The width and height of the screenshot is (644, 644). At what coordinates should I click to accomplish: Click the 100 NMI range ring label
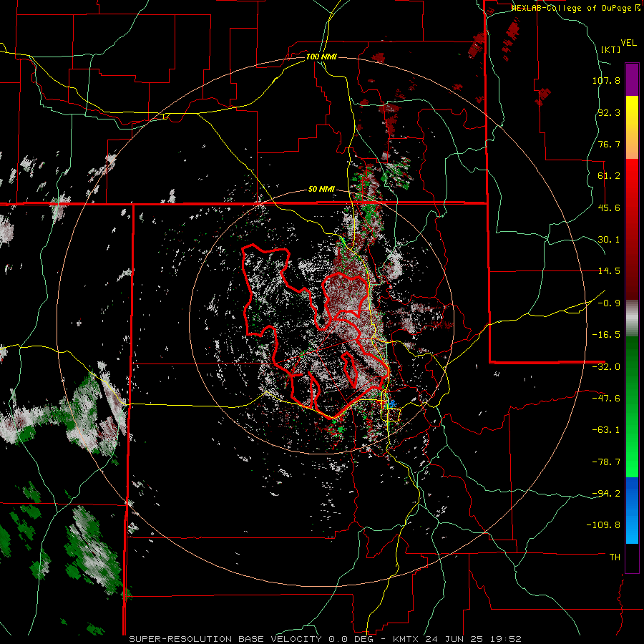pos(321,57)
